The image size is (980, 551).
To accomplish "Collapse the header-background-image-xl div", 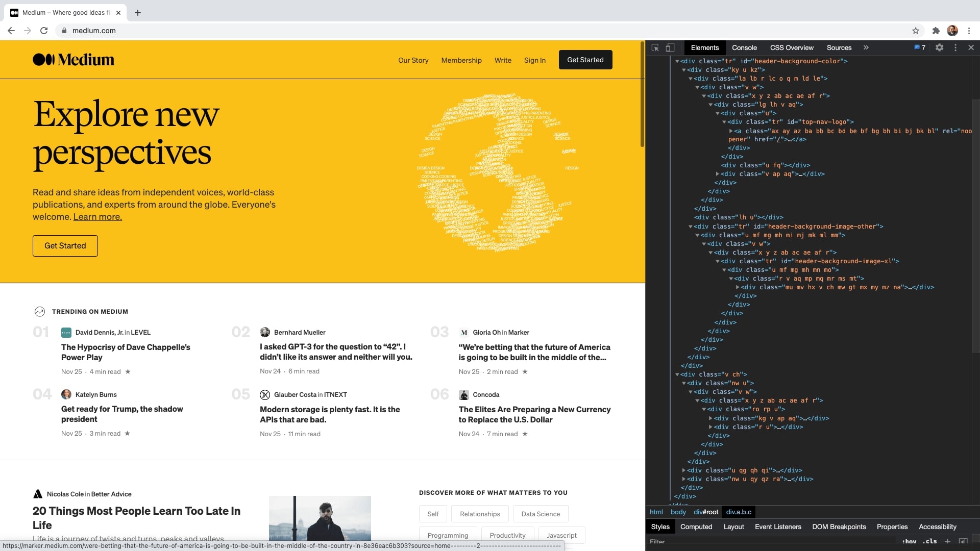I will [x=718, y=261].
